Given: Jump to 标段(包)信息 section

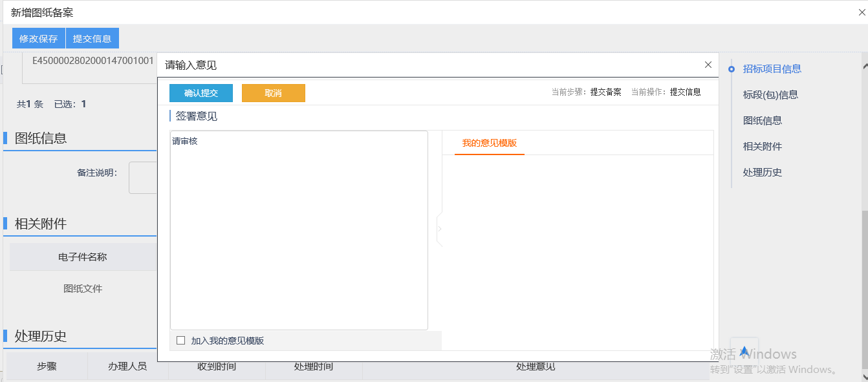Looking at the screenshot, I should (770, 95).
